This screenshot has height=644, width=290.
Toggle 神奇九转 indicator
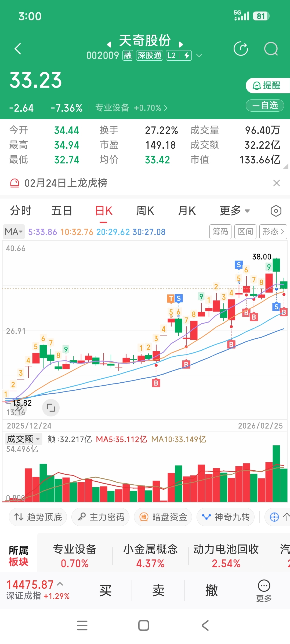[226, 517]
